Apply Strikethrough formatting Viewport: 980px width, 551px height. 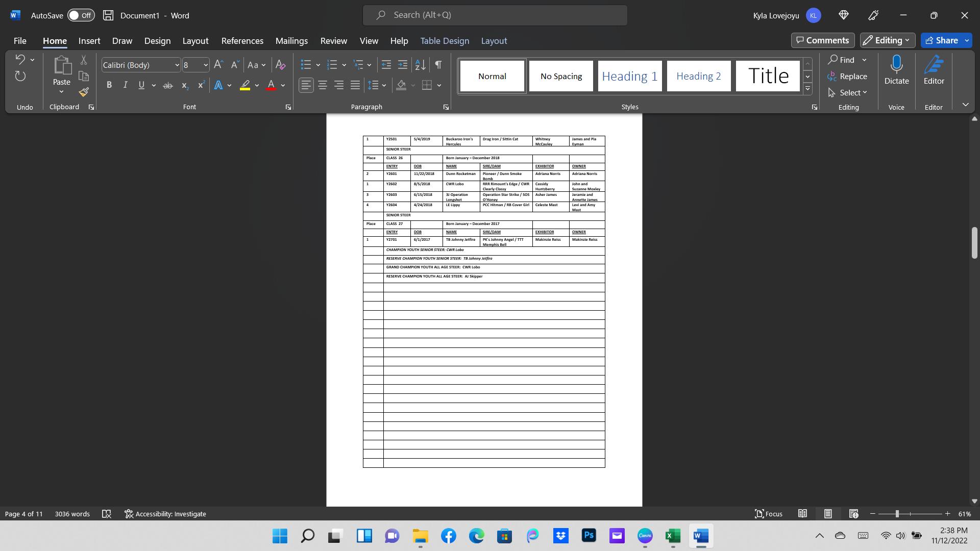[x=167, y=85]
